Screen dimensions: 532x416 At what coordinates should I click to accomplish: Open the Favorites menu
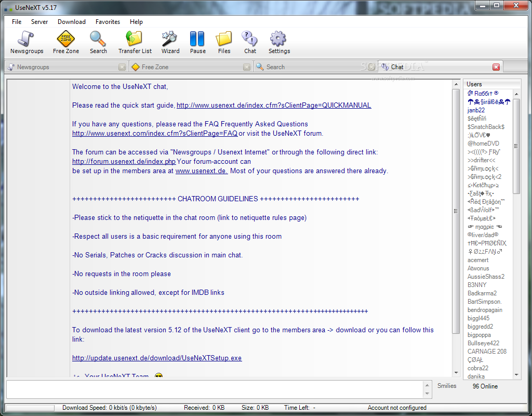108,22
